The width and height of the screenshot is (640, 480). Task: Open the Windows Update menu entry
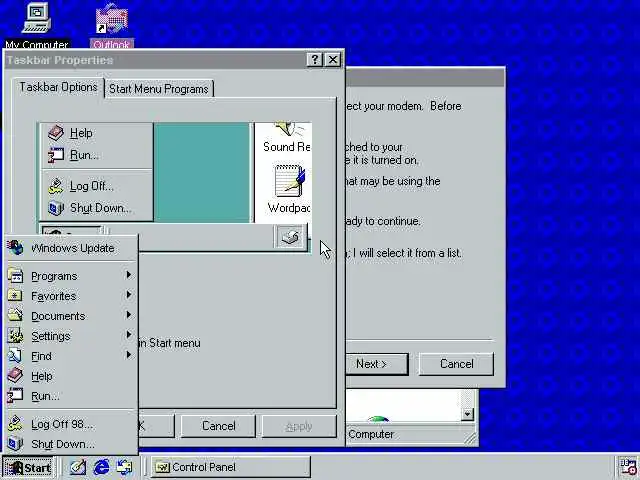(x=72, y=248)
